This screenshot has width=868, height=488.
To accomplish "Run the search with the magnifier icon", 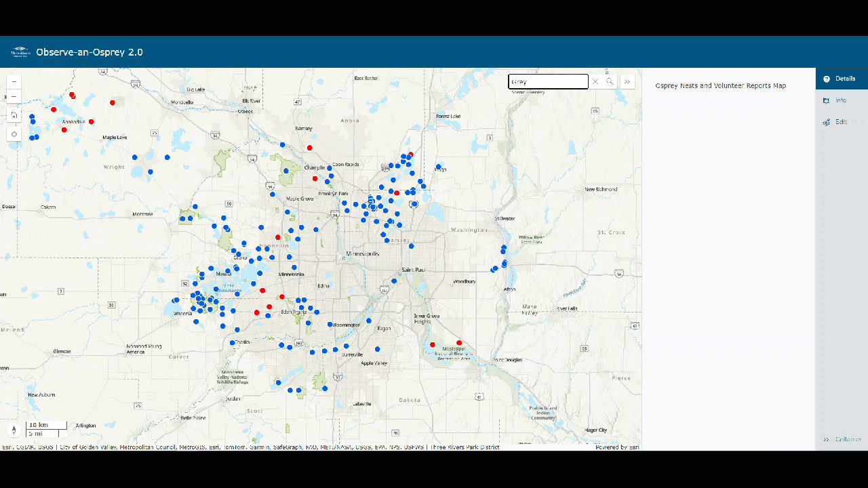I will coord(610,81).
